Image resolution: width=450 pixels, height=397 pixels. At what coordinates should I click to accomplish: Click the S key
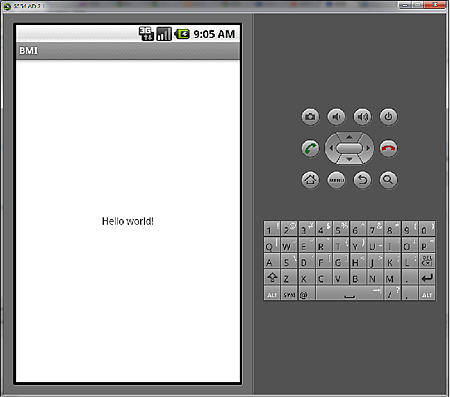pos(289,261)
